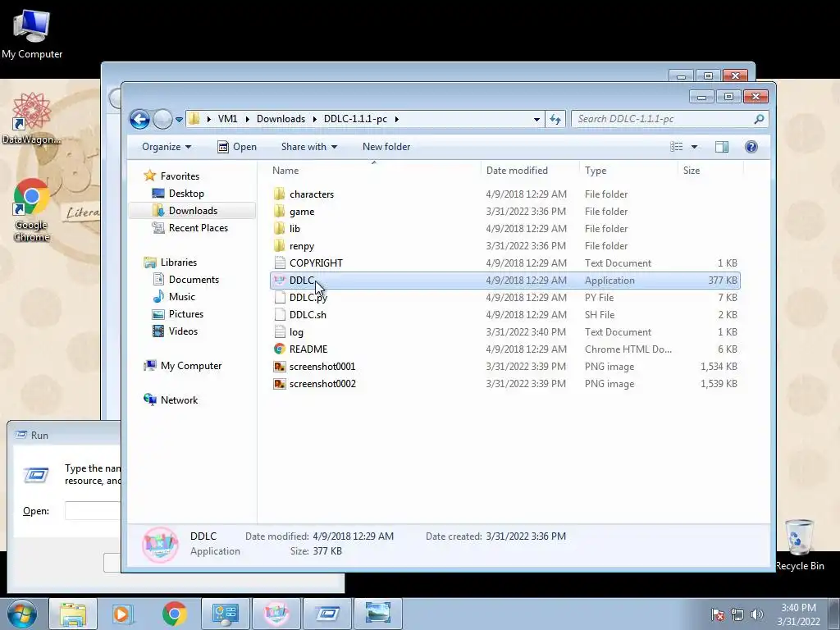Open Google Chrome from the taskbar
The width and height of the screenshot is (840, 630).
[174, 614]
